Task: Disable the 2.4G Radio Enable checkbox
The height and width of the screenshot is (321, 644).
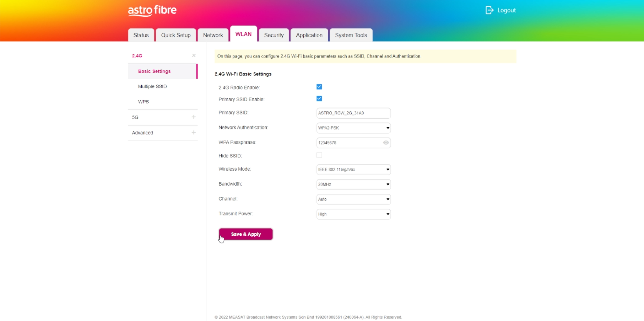Action: (x=319, y=87)
